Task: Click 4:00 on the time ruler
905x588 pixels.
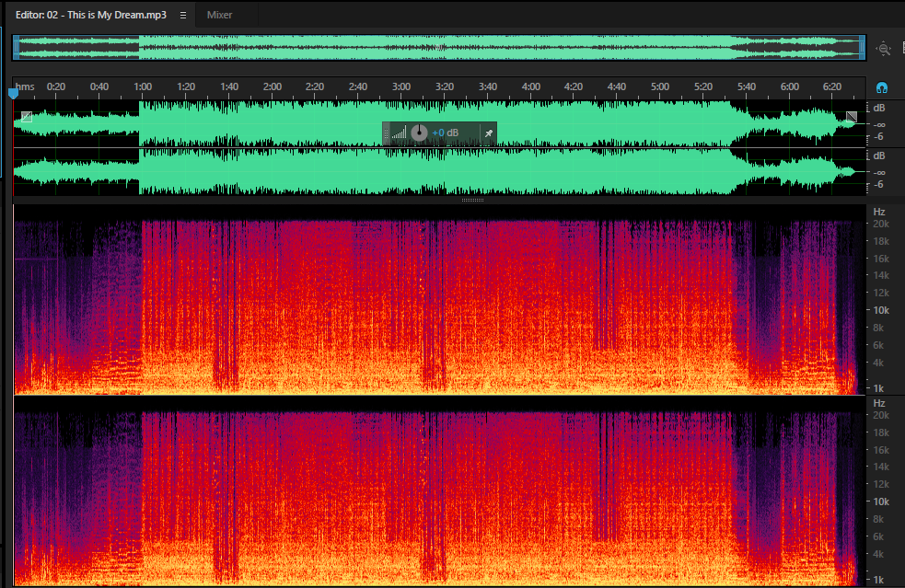Action: (x=531, y=87)
